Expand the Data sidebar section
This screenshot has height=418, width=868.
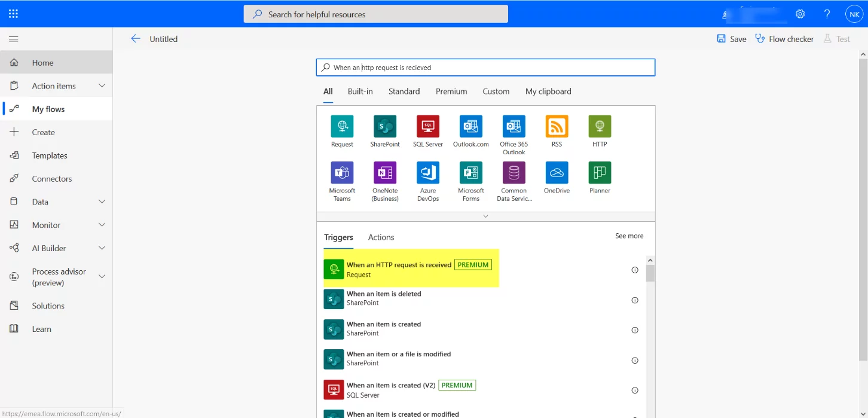pyautogui.click(x=102, y=202)
